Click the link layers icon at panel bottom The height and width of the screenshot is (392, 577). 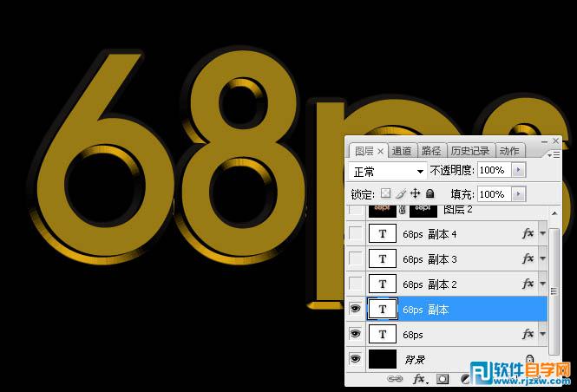coord(395,379)
